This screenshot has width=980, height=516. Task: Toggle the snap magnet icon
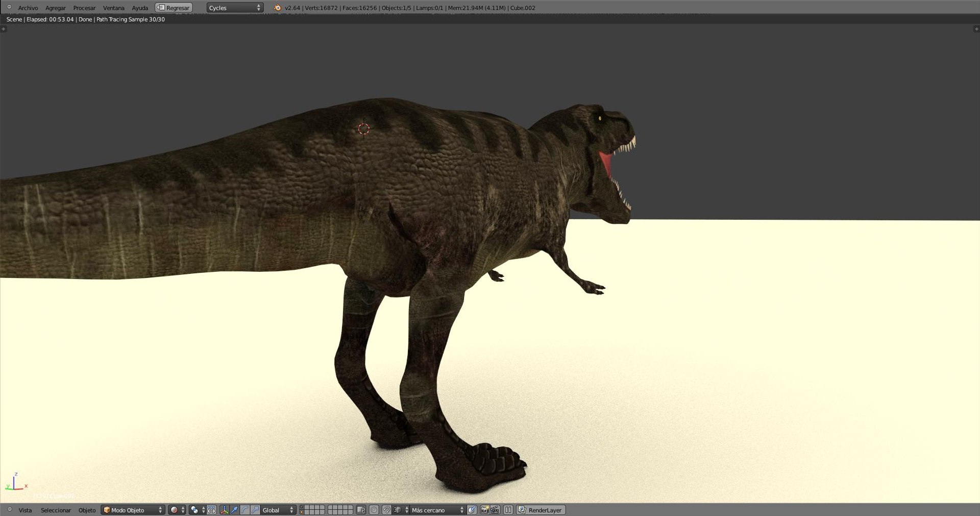pyautogui.click(x=386, y=510)
